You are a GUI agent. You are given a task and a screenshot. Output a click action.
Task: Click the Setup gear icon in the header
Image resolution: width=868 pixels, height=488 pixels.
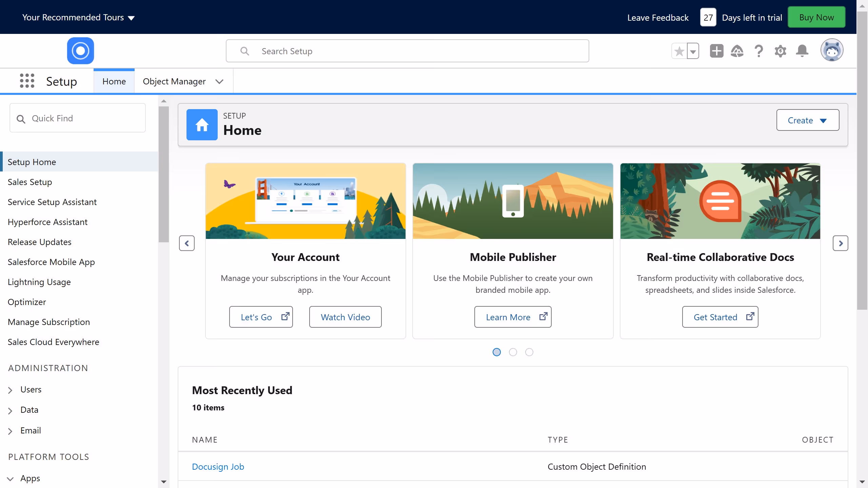point(781,51)
